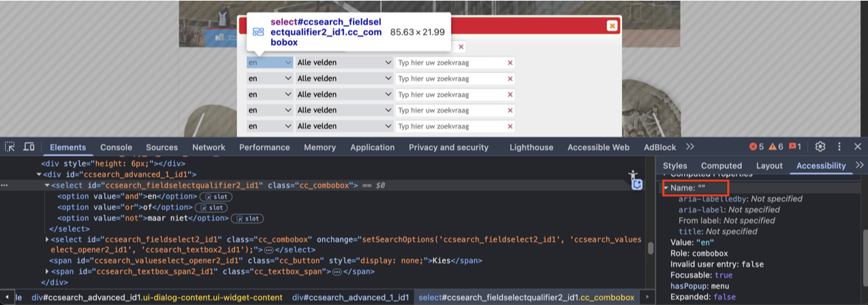The width and height of the screenshot is (868, 305).
Task: Click the last row's search text input
Action: coord(450,126)
